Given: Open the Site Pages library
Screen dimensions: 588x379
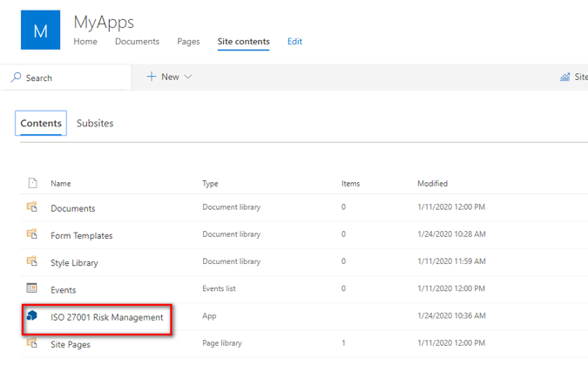Looking at the screenshot, I should [x=71, y=344].
